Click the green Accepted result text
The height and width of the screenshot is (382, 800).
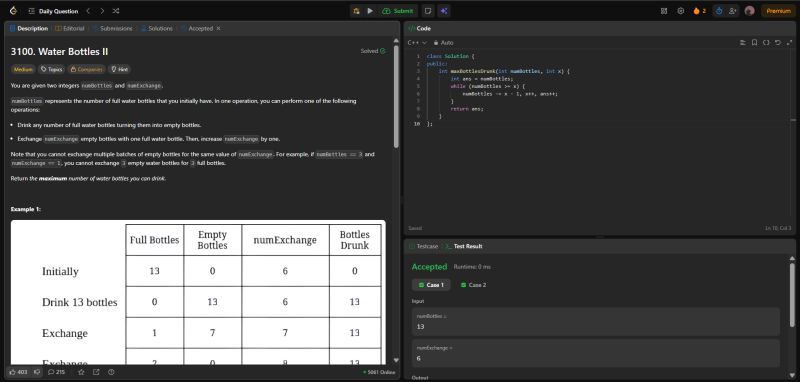pyautogui.click(x=429, y=267)
